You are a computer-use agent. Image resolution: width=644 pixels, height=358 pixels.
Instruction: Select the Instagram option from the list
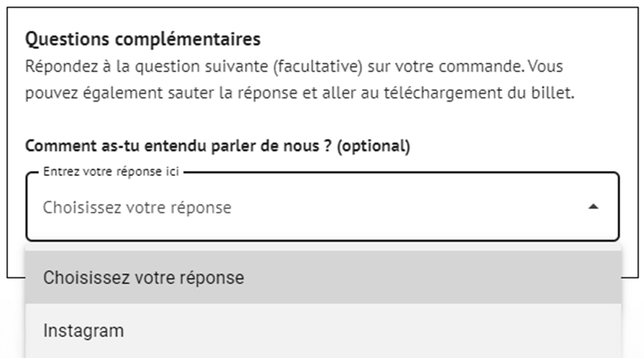click(84, 331)
